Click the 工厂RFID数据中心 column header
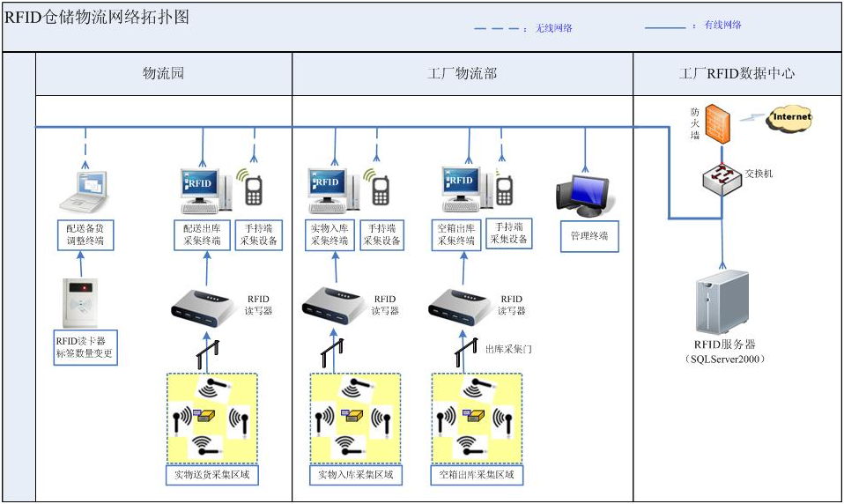Image resolution: width=844 pixels, height=504 pixels. coord(737,74)
